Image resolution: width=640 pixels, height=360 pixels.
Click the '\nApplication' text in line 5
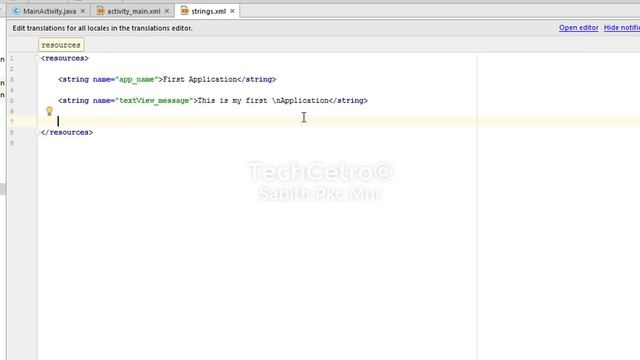tap(300, 101)
